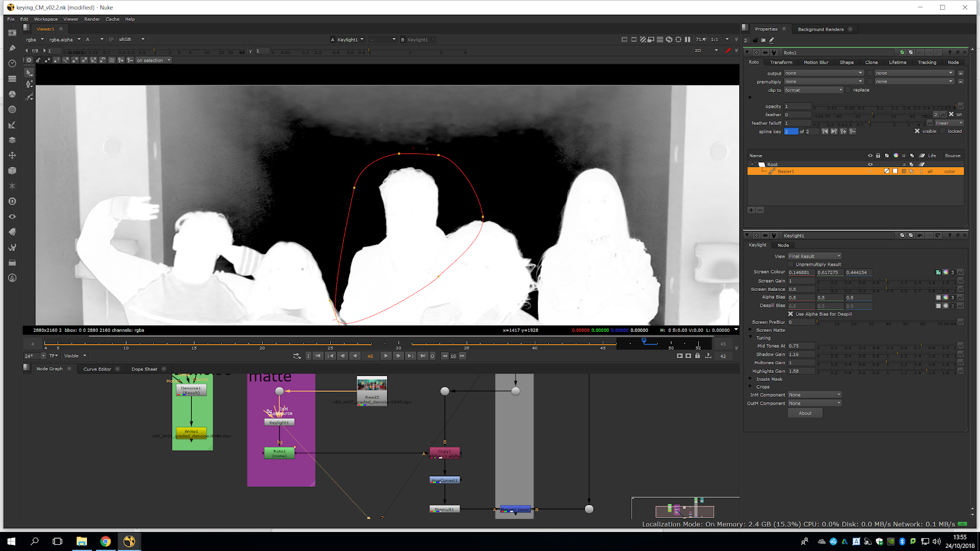Open the Deep nodes 'D' icon

pos(12,201)
